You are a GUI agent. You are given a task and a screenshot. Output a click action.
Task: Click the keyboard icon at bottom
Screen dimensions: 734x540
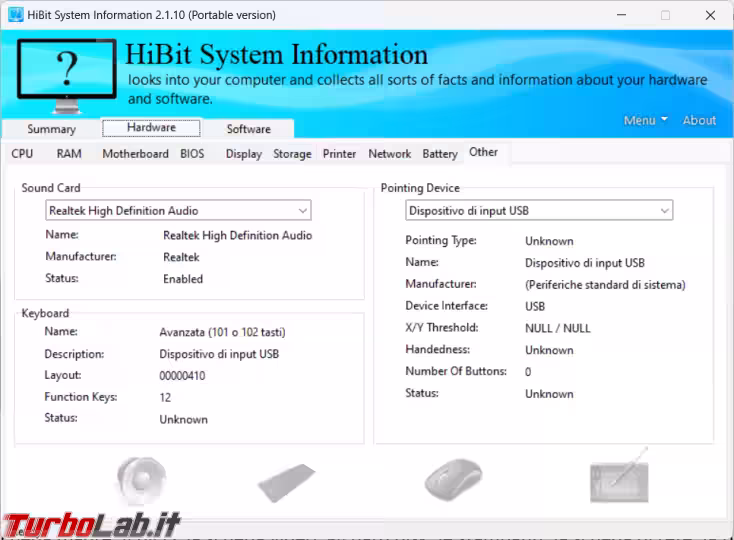pos(287,482)
